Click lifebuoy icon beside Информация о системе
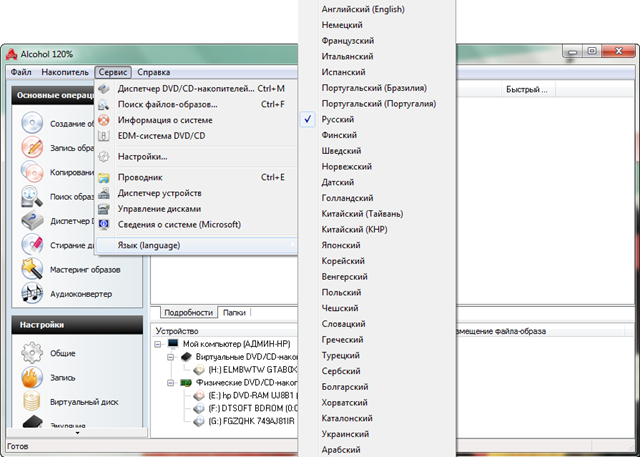 [x=104, y=120]
